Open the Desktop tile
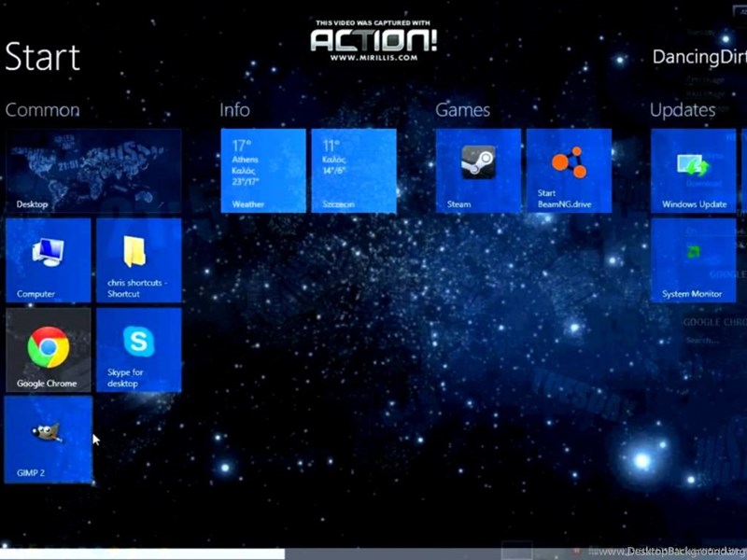This screenshot has height=560, width=747. coord(93,171)
